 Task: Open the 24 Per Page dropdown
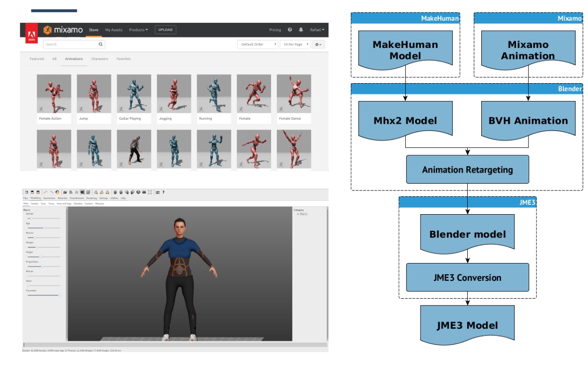[x=295, y=44]
